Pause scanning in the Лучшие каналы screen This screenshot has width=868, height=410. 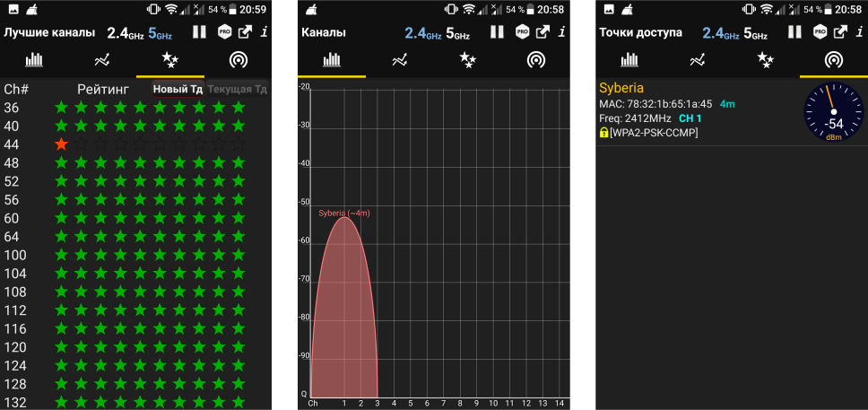click(199, 32)
